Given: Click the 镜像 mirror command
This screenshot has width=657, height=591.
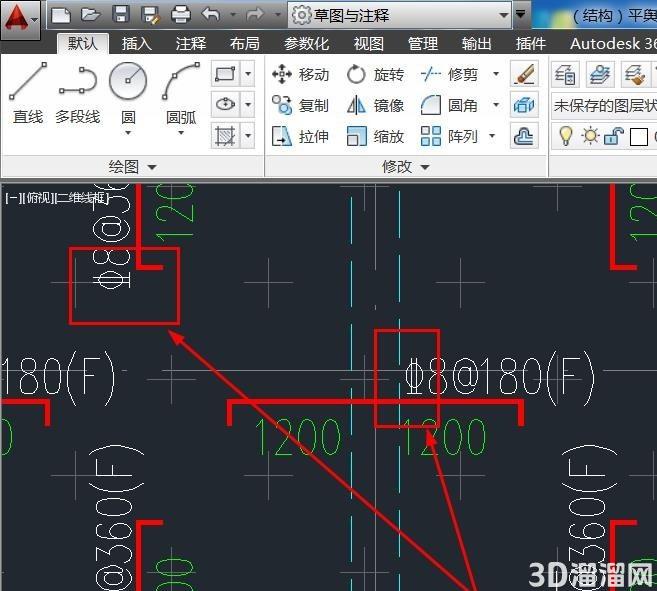Looking at the screenshot, I should pos(375,105).
